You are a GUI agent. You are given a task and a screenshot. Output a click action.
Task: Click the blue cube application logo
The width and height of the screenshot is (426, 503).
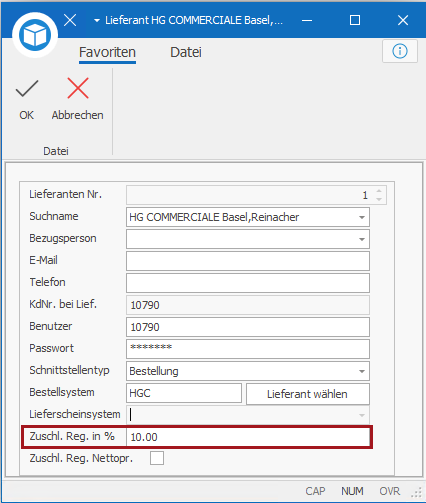[35, 35]
